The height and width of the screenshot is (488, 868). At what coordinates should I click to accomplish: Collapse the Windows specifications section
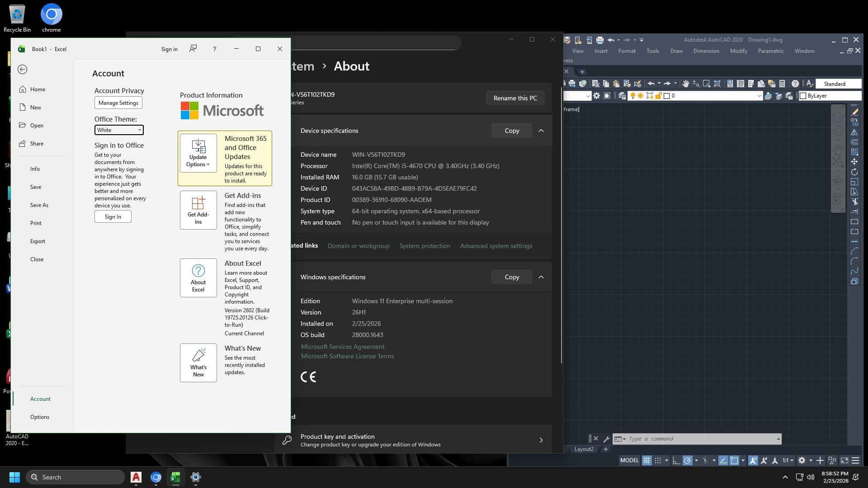[541, 277]
